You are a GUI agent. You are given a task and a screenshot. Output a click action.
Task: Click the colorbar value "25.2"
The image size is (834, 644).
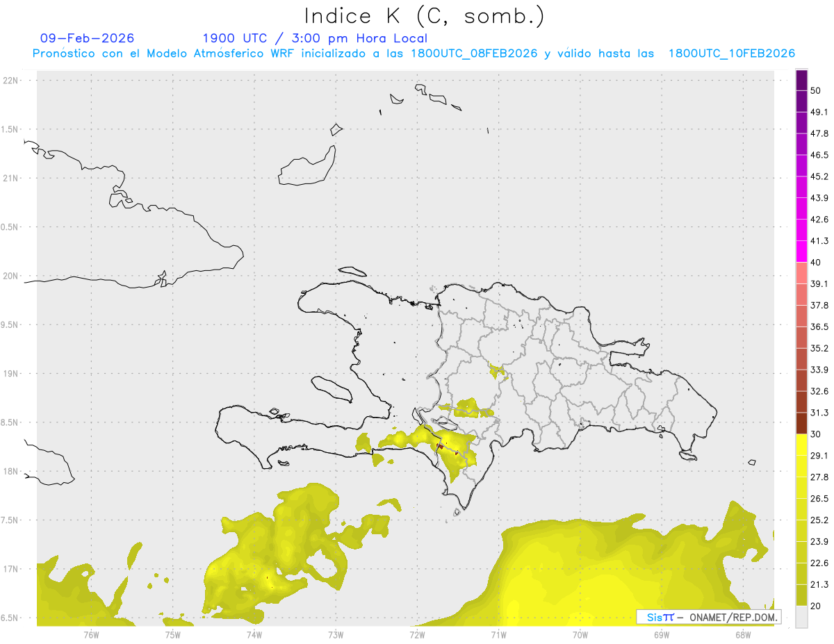[819, 520]
